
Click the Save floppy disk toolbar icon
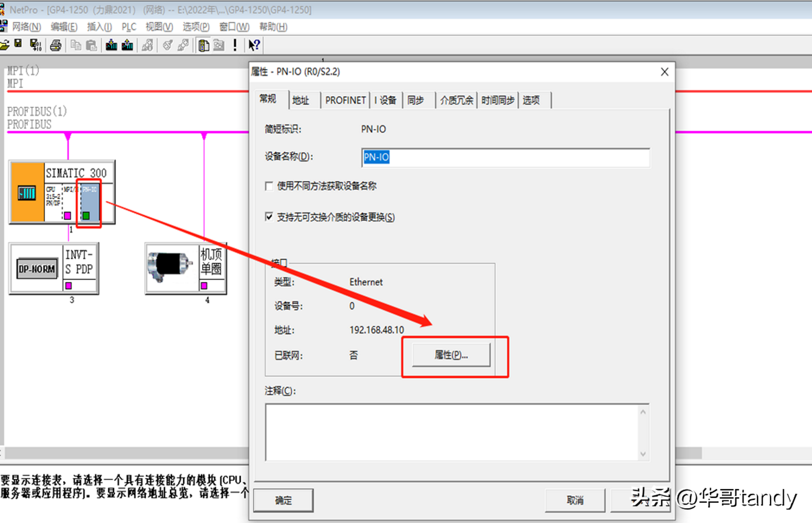[19, 45]
